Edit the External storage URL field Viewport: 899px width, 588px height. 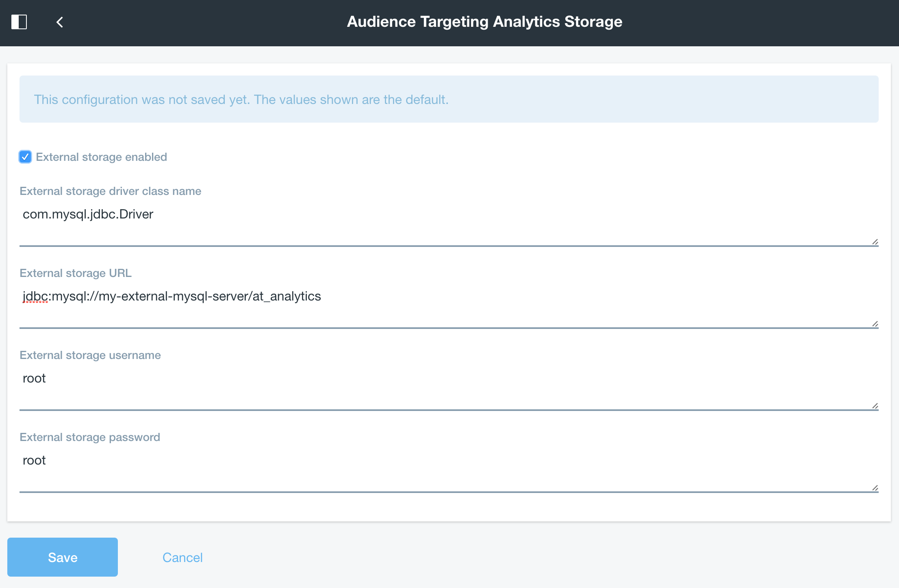click(x=449, y=307)
